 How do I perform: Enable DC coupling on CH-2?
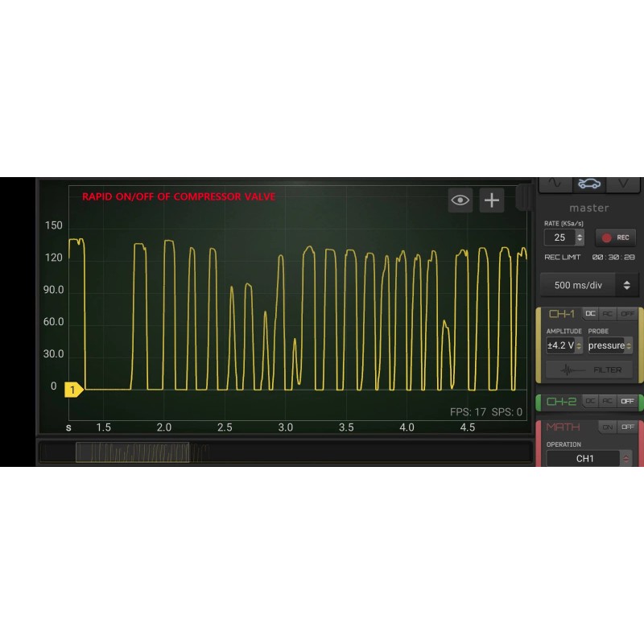click(x=590, y=401)
